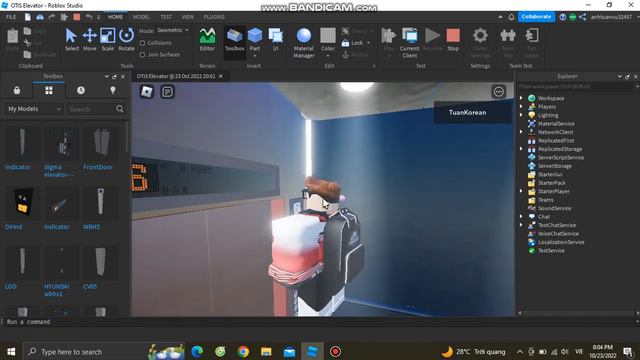Select ServerScriptService in Explorer
The height and width of the screenshot is (360, 640).
560,158
